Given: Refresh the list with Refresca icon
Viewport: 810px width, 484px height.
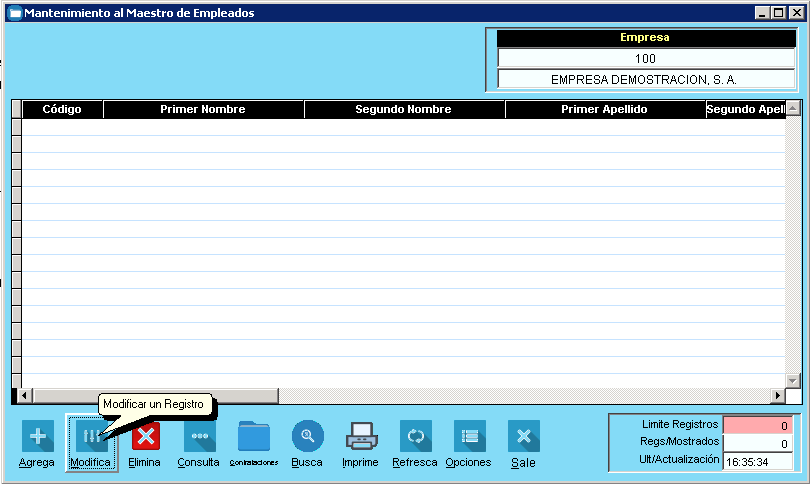Looking at the screenshot, I should pyautogui.click(x=415, y=436).
